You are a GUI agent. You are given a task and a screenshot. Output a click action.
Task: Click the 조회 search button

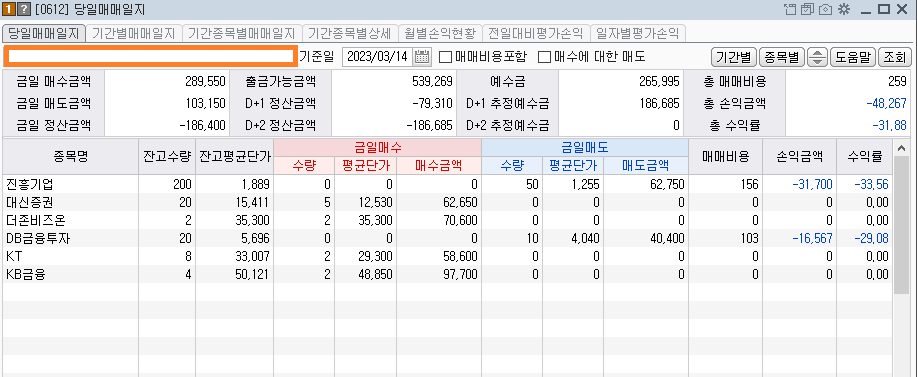[x=894, y=57]
